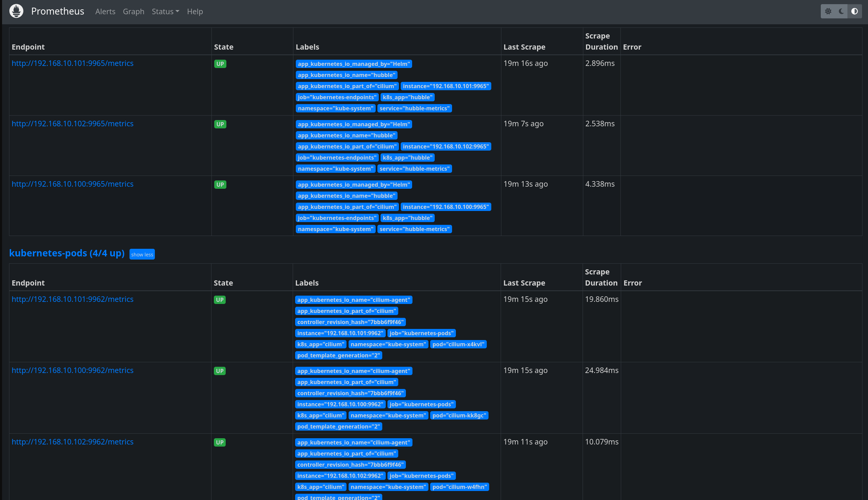Open endpoint http://192.168.10.102:9962/metrics
868x500 pixels.
pos(73,442)
